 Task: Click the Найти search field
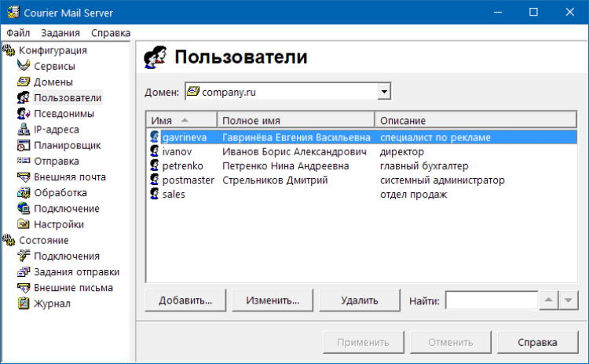pyautogui.click(x=492, y=300)
